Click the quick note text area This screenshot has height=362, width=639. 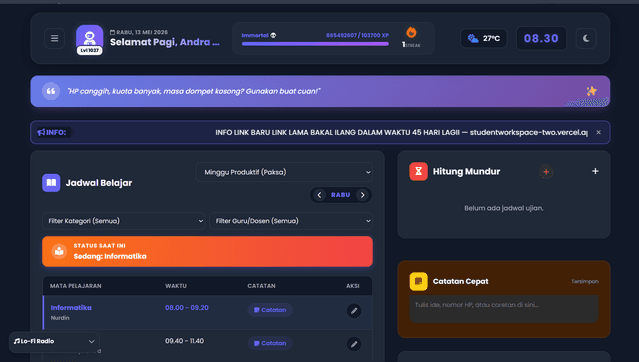(x=504, y=309)
